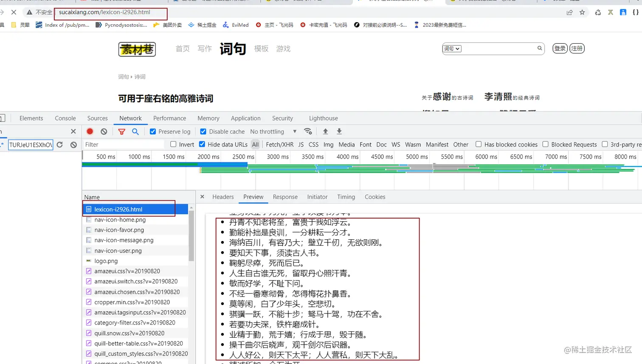
Task: Refresh the search results in DevTools
Action: click(x=60, y=145)
